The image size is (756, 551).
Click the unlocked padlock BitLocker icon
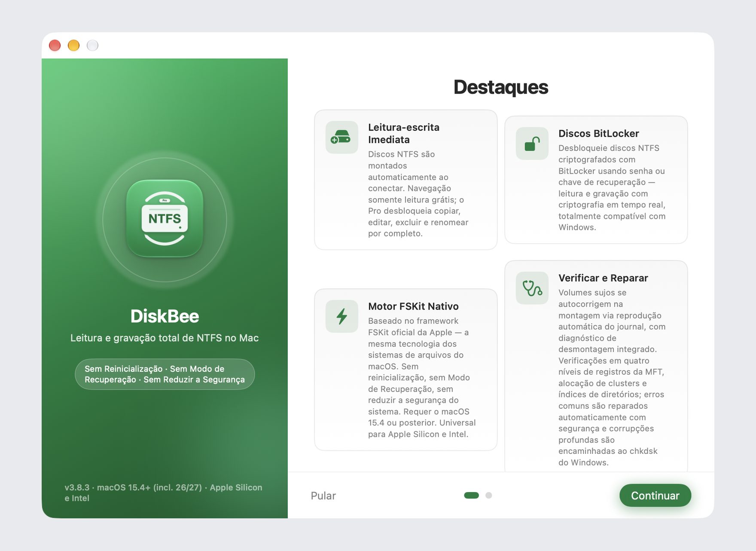[532, 143]
